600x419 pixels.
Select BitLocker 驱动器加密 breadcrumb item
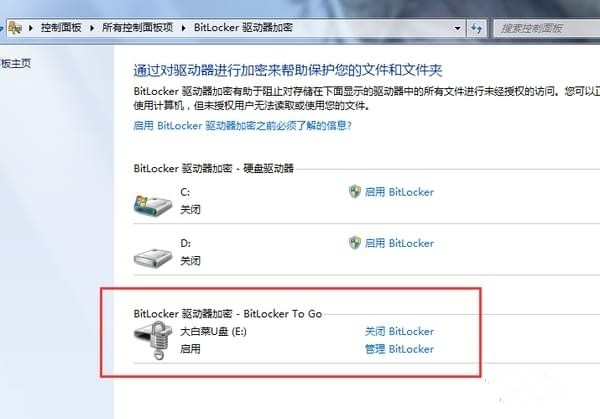(x=243, y=28)
